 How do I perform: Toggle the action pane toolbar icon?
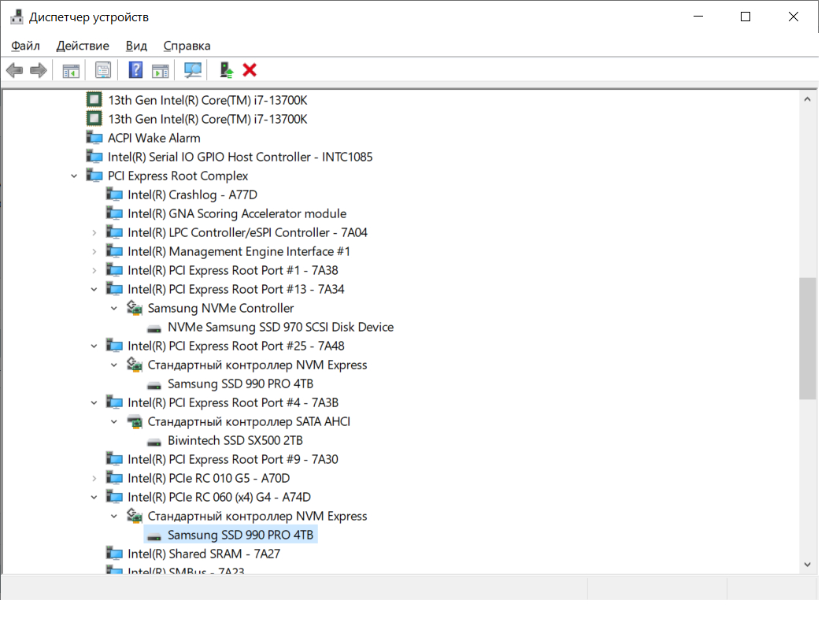[160, 70]
